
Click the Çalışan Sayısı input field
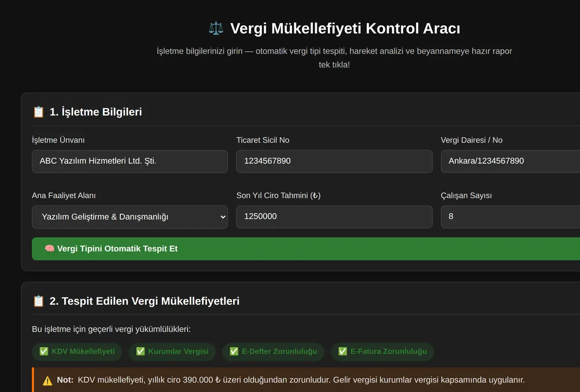pyautogui.click(x=510, y=217)
